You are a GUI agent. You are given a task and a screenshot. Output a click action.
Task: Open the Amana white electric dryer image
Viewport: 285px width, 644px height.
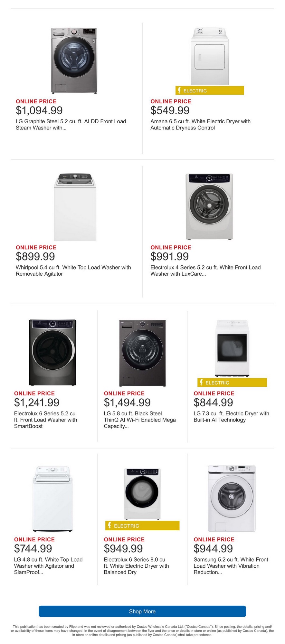coord(210,57)
